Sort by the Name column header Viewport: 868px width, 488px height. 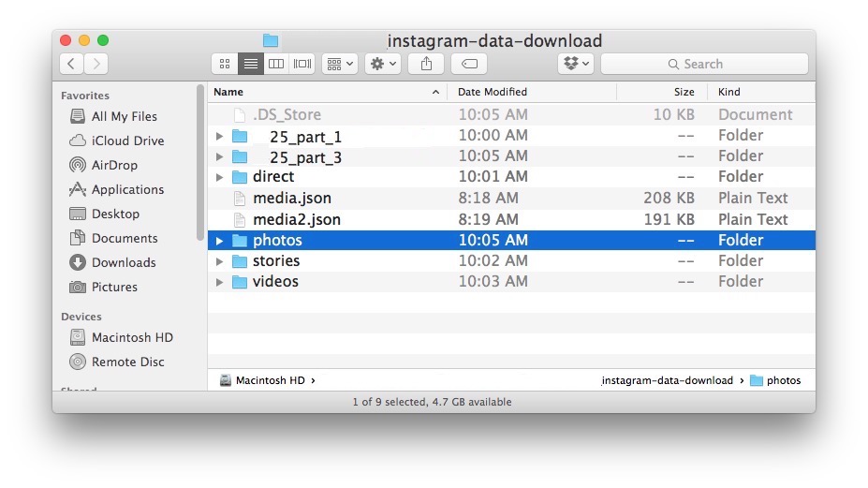tap(327, 92)
